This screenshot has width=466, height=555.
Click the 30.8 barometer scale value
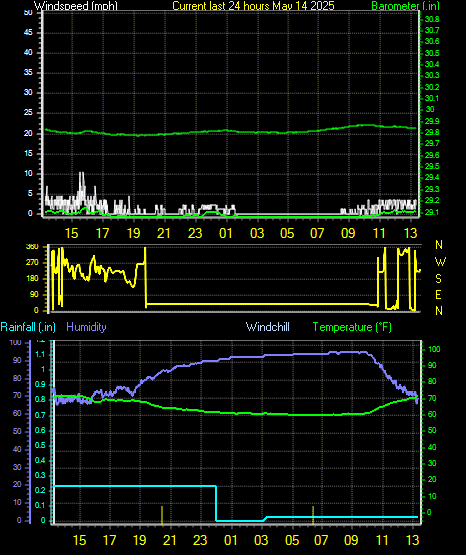(432, 19)
